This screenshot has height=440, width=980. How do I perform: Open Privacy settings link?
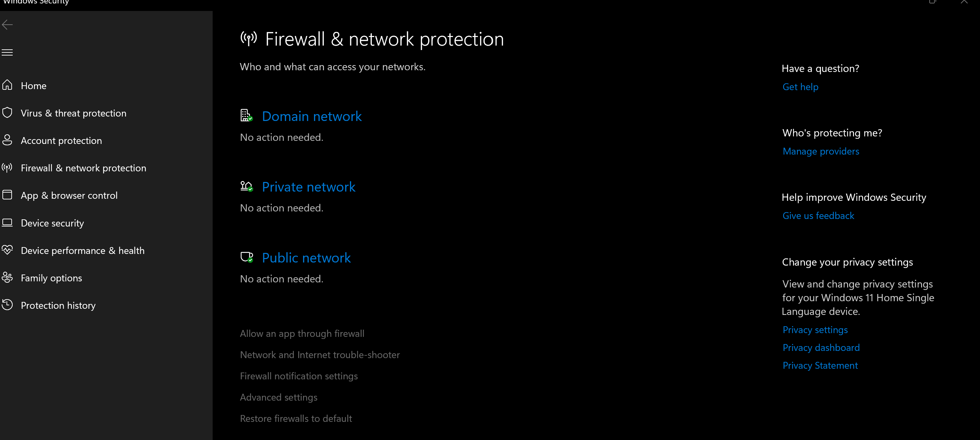[x=815, y=330]
